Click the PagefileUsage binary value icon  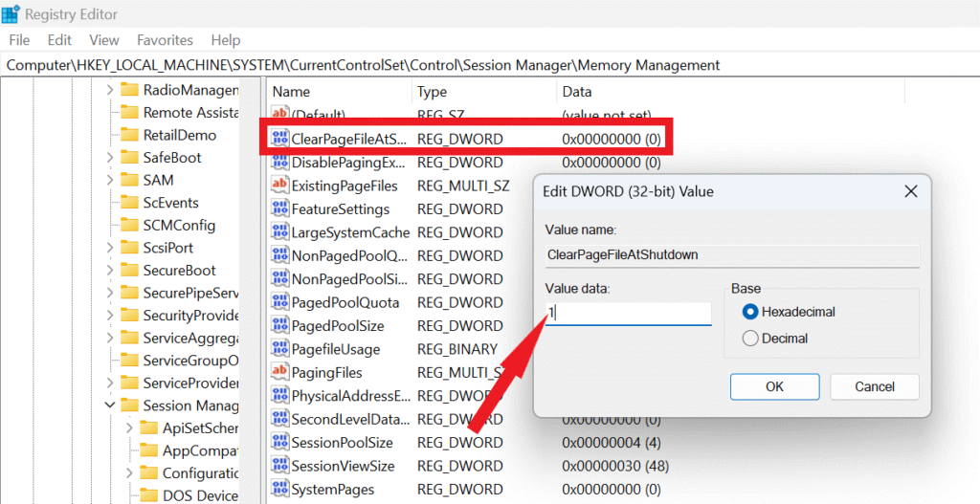pyautogui.click(x=280, y=349)
